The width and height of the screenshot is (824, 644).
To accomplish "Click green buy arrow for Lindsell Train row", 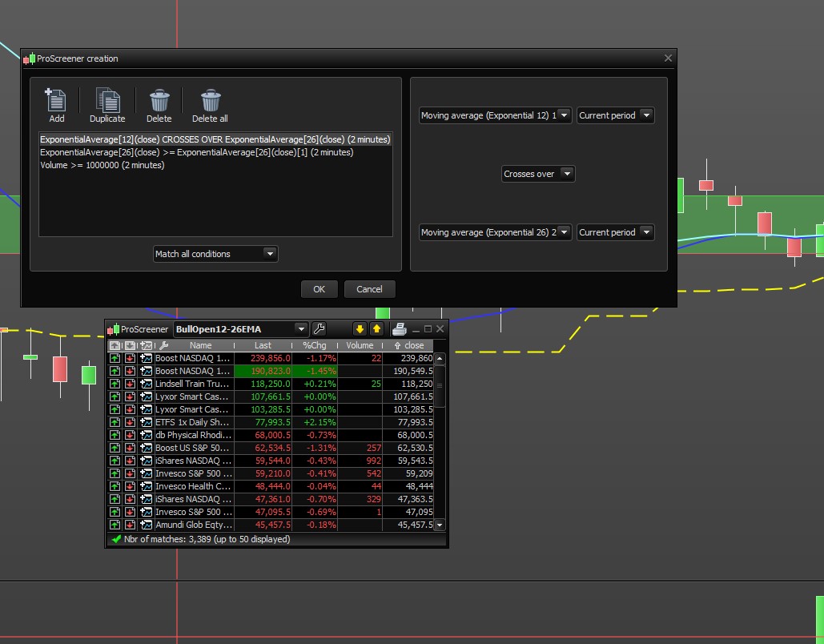I will 115,384.
